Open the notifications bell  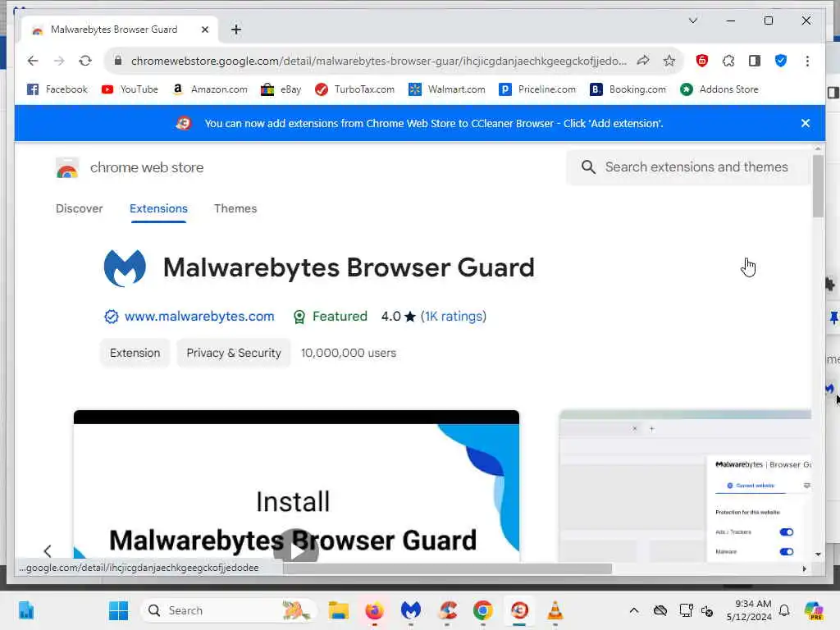coord(784,610)
